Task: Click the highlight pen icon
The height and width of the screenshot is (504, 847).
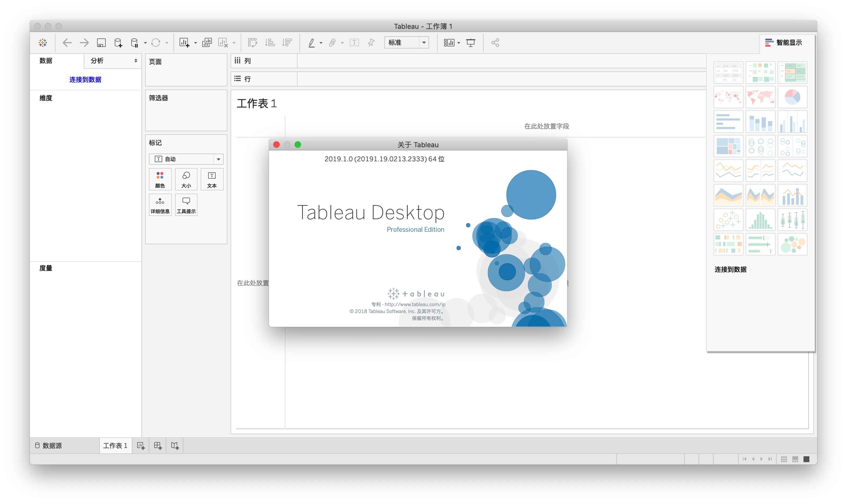Action: pos(311,42)
